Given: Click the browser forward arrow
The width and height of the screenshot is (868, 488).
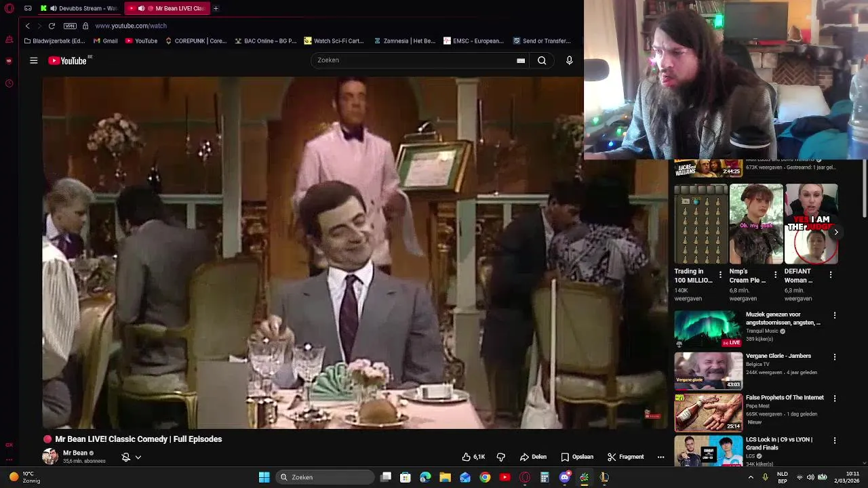Looking at the screenshot, I should click(x=39, y=26).
